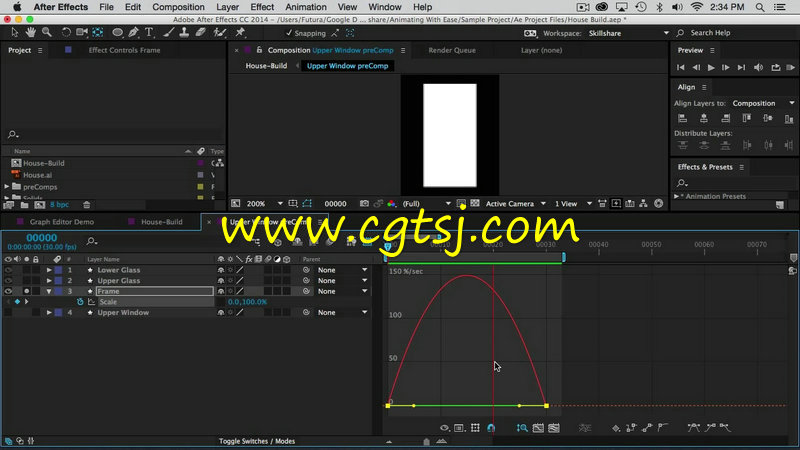Toggle solo switch on Frame layer

pos(27,291)
